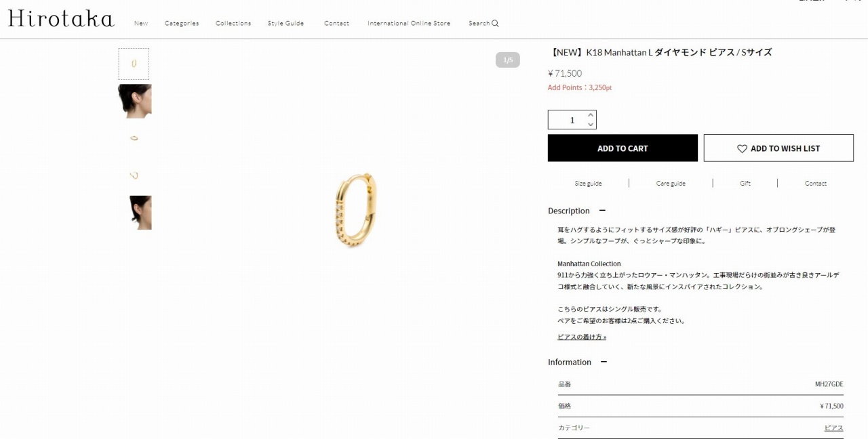Select the model ear profile thumbnail
Viewport: 868px width, 439px height.
coord(135,101)
